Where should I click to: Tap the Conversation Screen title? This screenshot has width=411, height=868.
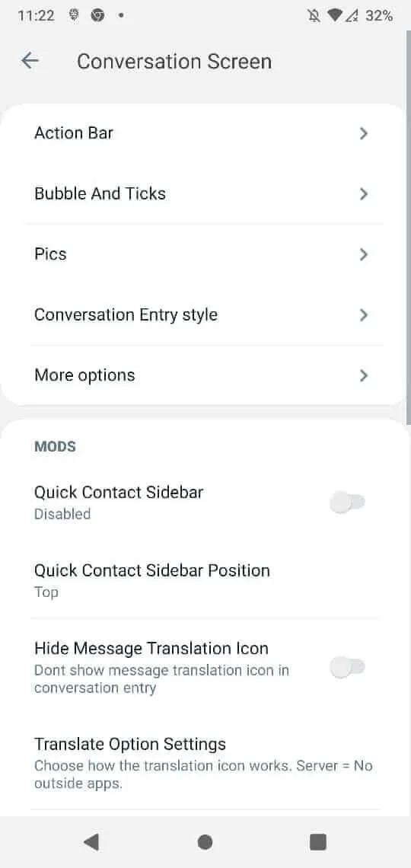pyautogui.click(x=174, y=61)
